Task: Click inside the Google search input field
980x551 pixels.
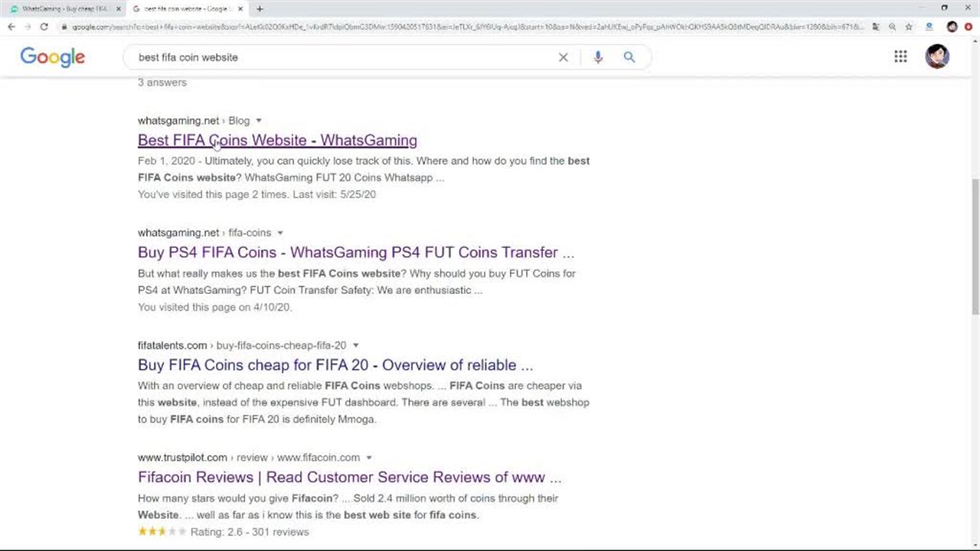Action: [x=345, y=57]
